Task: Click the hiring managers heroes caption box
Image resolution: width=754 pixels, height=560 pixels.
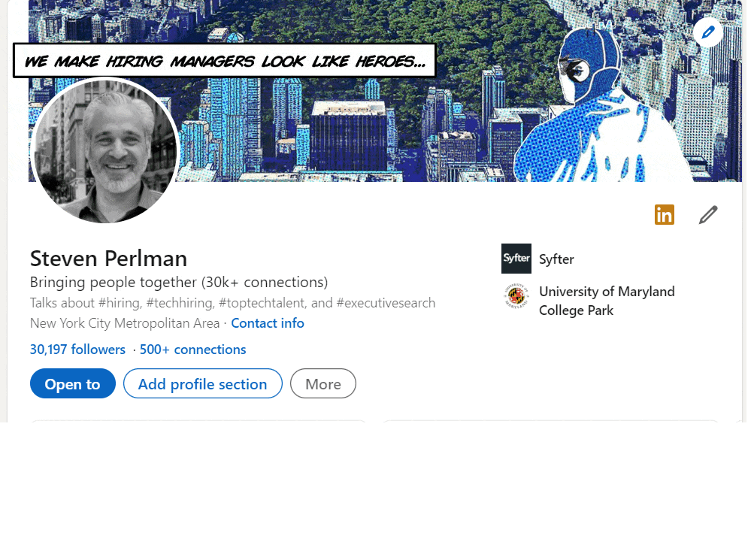Action: coord(225,61)
